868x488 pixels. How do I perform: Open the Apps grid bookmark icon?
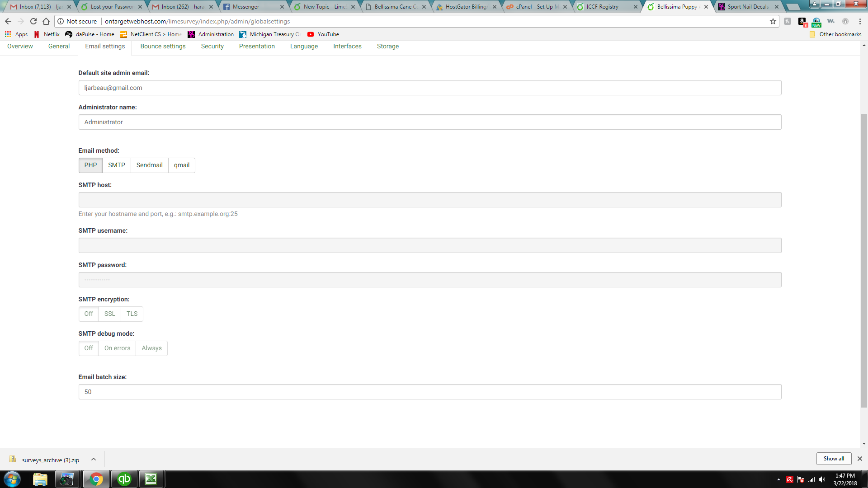pos(8,34)
